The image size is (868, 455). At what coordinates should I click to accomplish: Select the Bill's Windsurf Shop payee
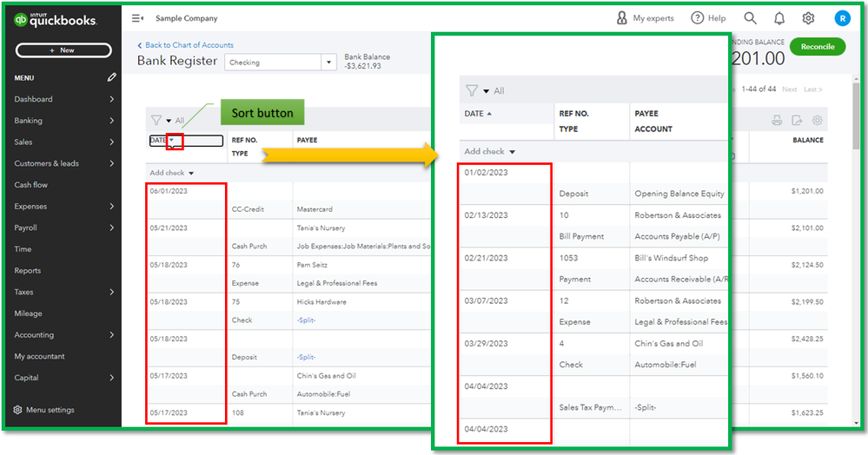[x=671, y=258]
